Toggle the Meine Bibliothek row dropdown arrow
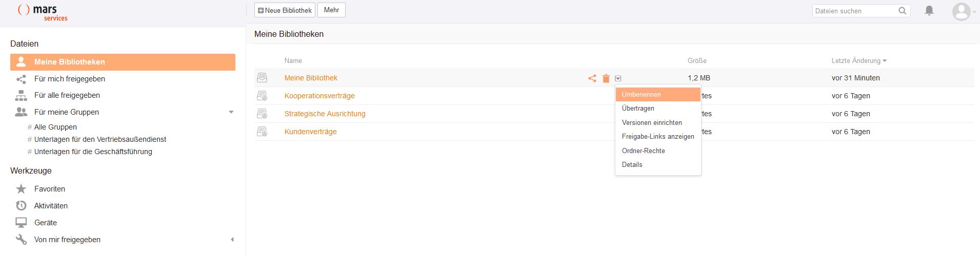Screen dimensions: 980x256 (x=618, y=78)
